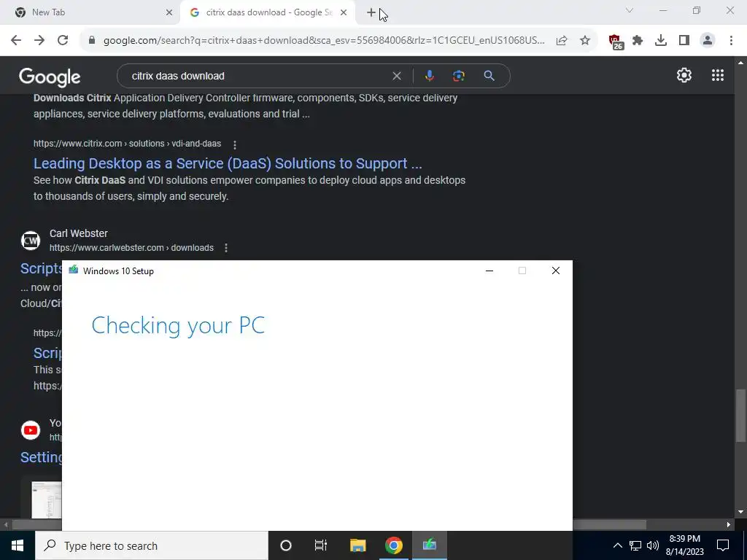
Task: Switch to the citrix daas download tab
Action: [x=269, y=12]
